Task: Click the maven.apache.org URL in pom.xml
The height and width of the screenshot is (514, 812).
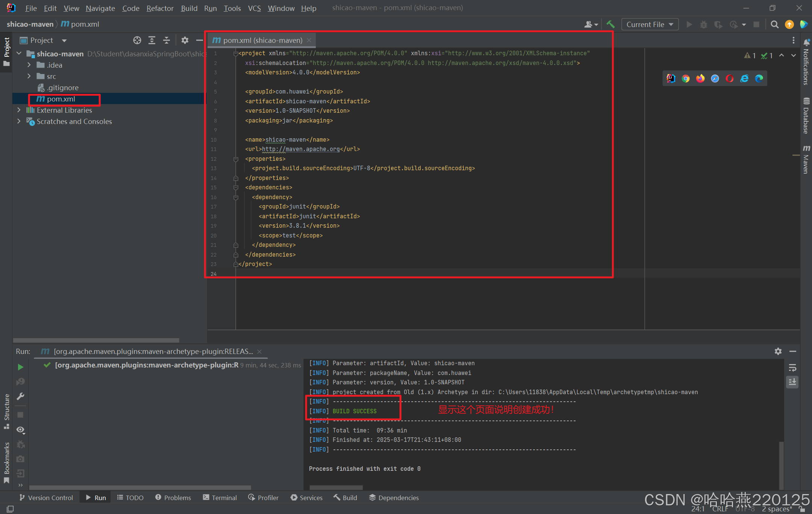Action: [301, 149]
